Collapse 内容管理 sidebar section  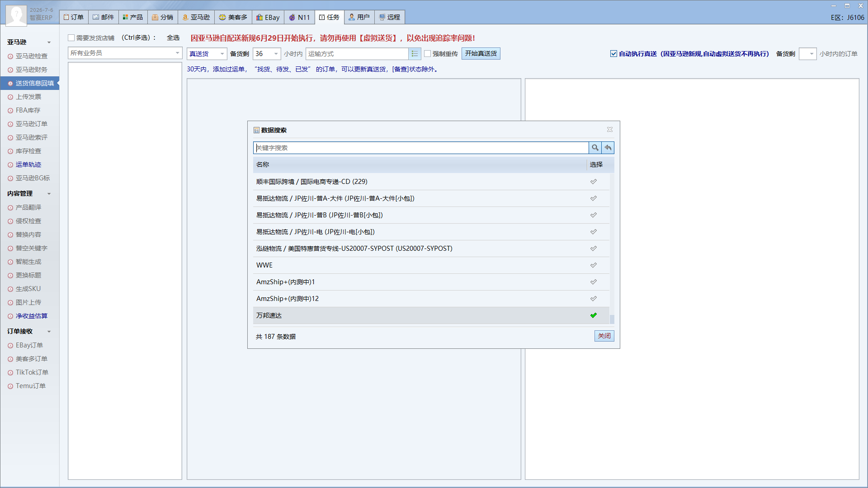(x=49, y=194)
